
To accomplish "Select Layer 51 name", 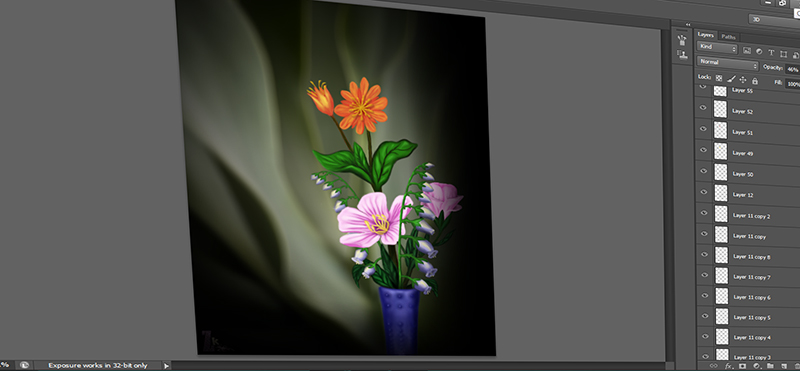I will click(x=742, y=132).
